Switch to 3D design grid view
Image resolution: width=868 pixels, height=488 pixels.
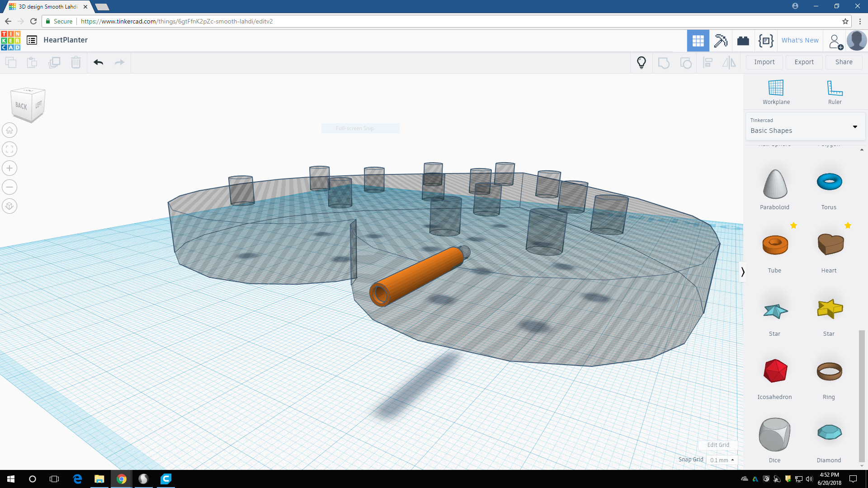pyautogui.click(x=698, y=41)
